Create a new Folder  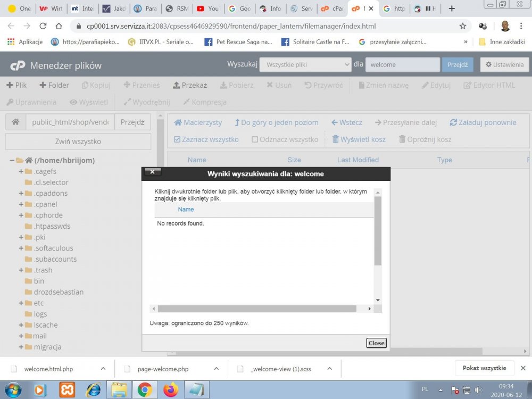point(54,85)
